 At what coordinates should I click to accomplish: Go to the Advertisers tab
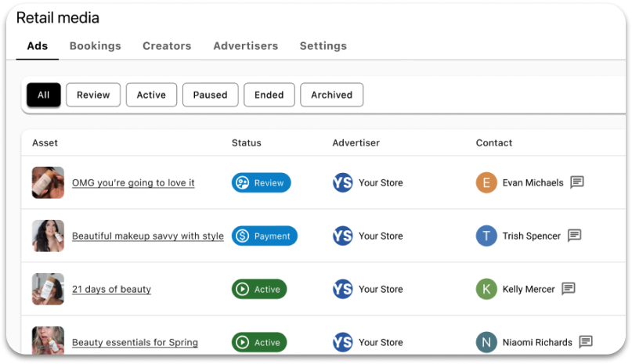coord(245,46)
